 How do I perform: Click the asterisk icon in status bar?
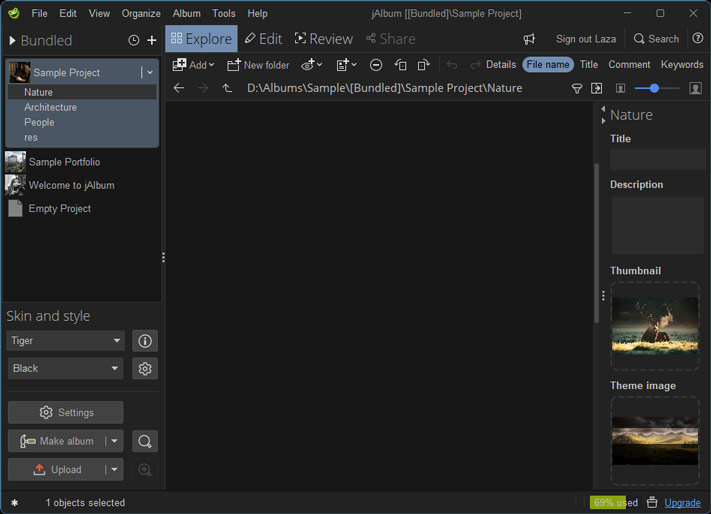click(15, 503)
